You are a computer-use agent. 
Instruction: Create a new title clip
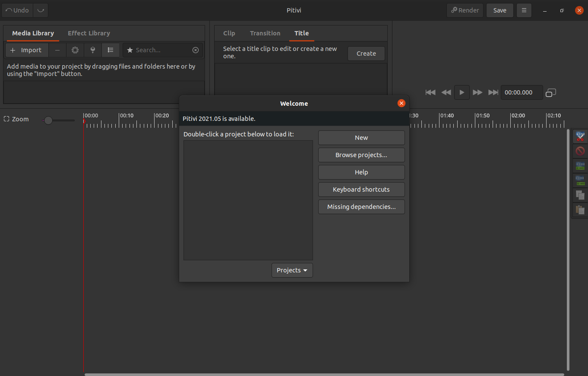(x=366, y=54)
